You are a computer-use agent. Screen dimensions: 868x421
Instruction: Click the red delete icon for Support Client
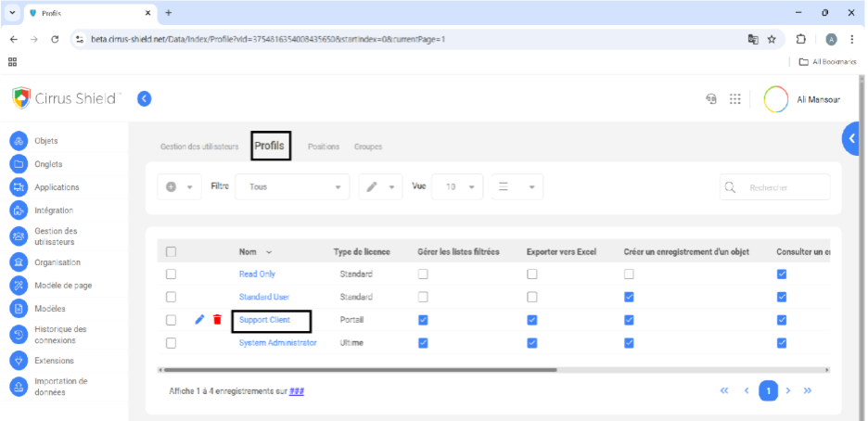pyautogui.click(x=217, y=320)
